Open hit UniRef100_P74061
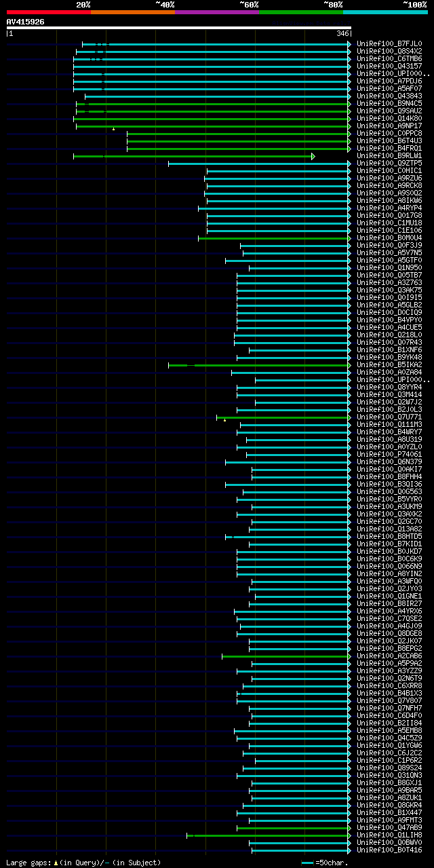434x868 pixels. [x=389, y=454]
